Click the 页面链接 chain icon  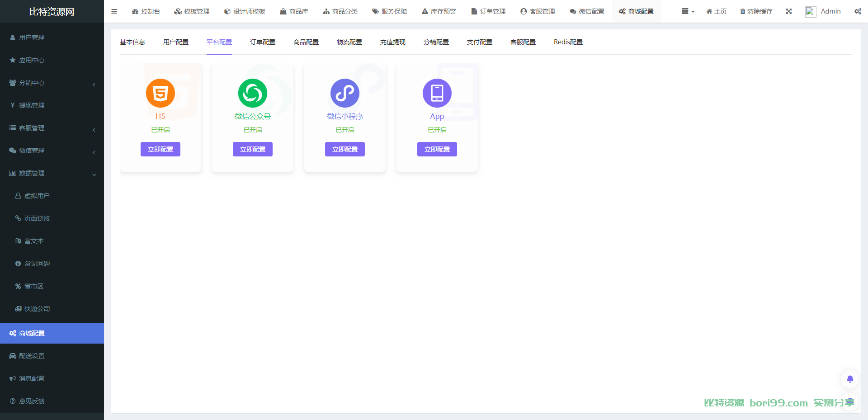(x=18, y=218)
